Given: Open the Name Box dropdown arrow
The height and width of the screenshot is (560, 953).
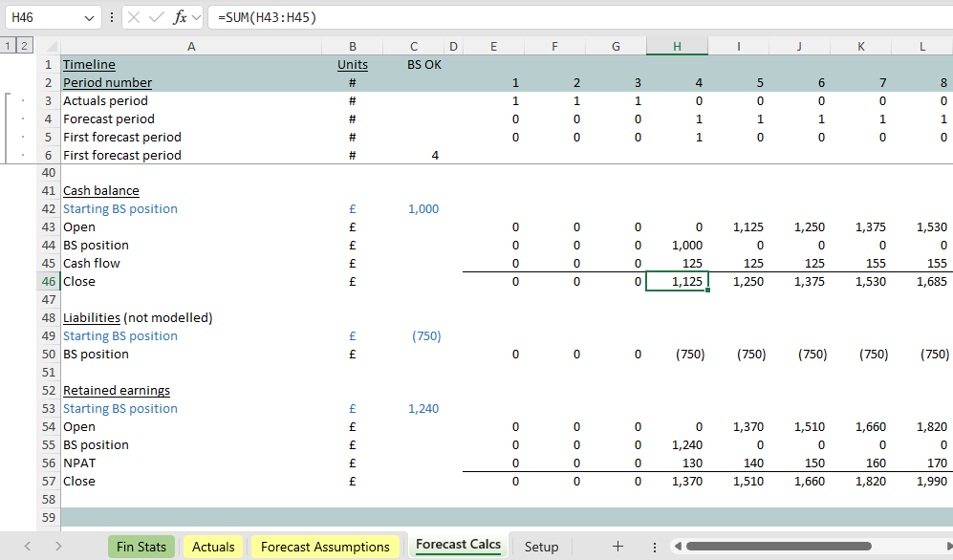Looking at the screenshot, I should point(89,17).
